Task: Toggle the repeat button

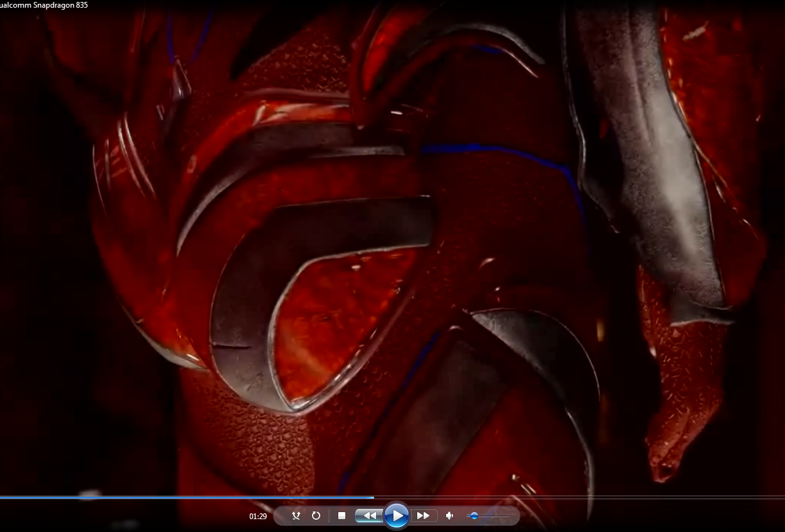Action: tap(316, 515)
